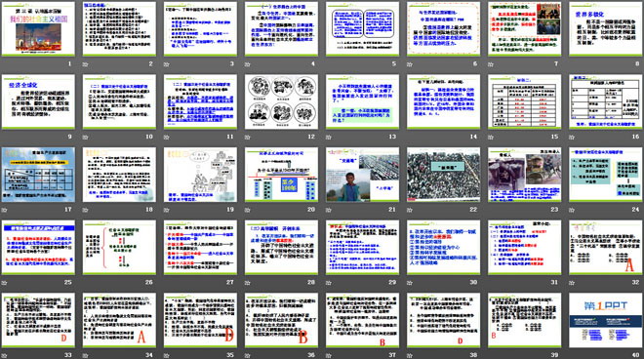Select slide 24 with teal boxes diagram

[606, 175]
